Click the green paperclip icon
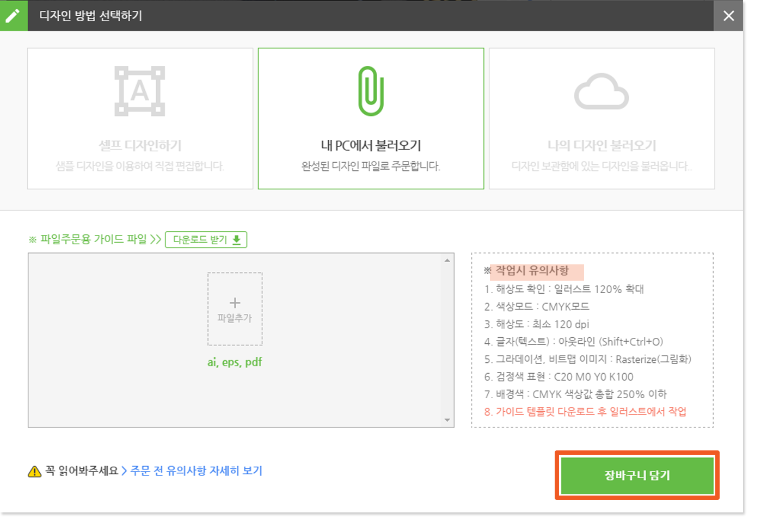761x532 pixels. coord(371,91)
